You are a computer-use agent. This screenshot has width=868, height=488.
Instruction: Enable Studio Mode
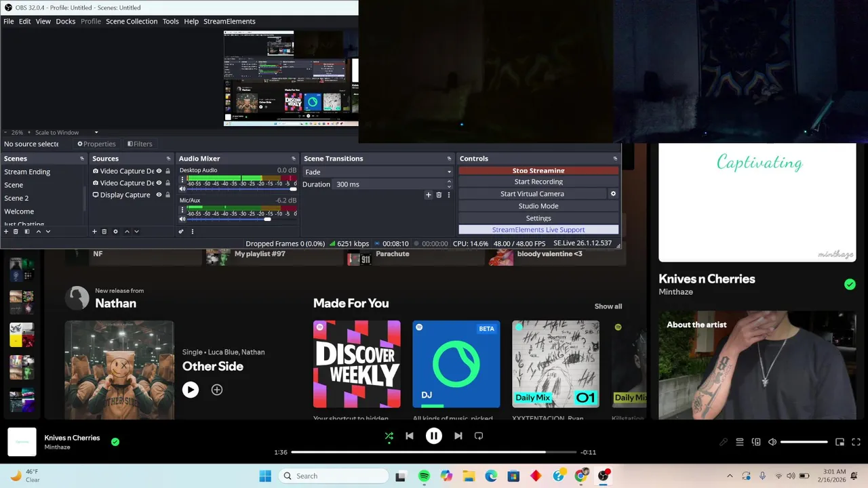538,206
